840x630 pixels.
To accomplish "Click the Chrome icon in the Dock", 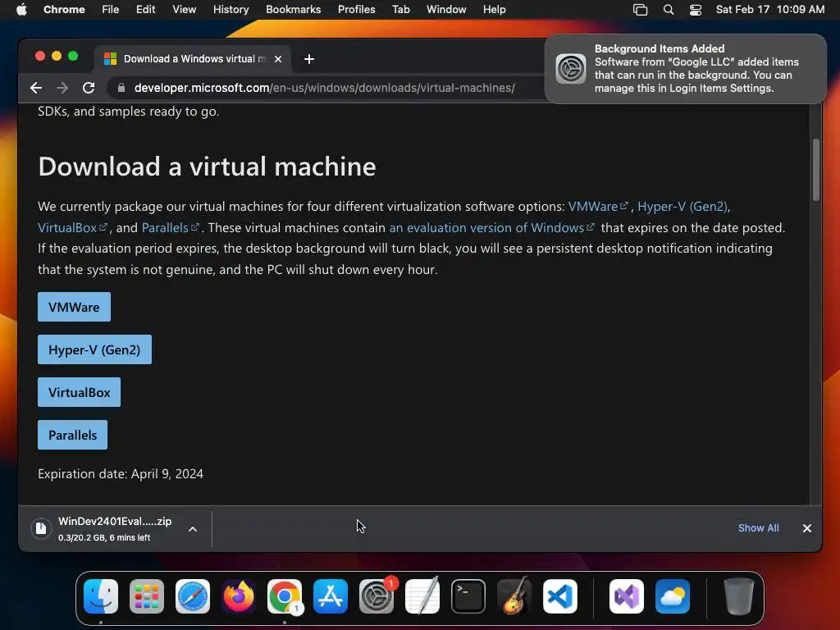I will click(x=285, y=596).
